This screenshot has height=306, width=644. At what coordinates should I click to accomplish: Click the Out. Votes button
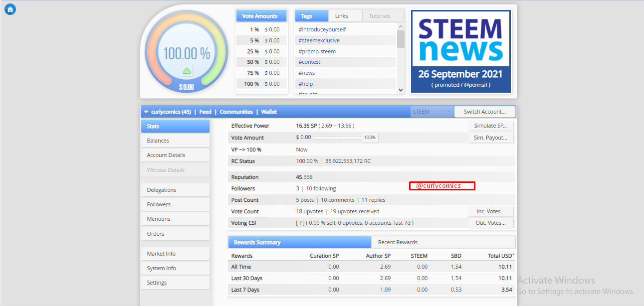point(490,223)
